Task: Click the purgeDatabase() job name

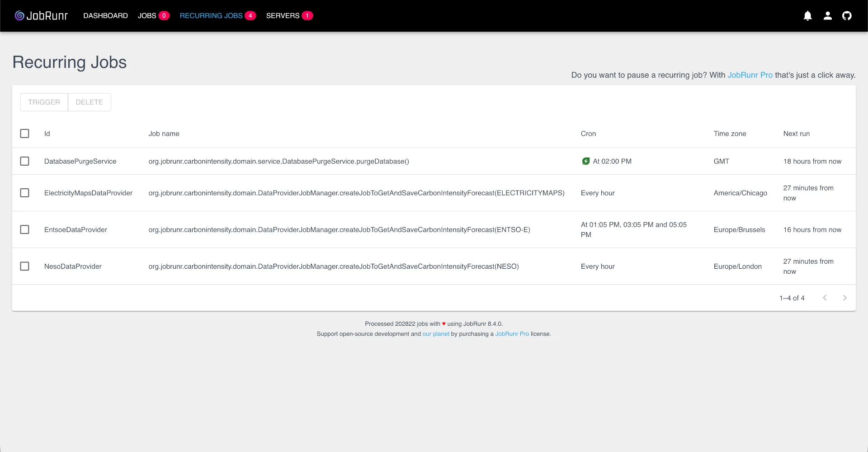Action: pyautogui.click(x=278, y=161)
